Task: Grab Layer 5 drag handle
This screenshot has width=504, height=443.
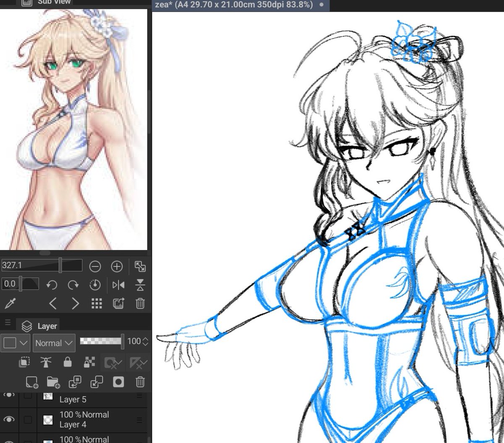Action: [x=139, y=396]
